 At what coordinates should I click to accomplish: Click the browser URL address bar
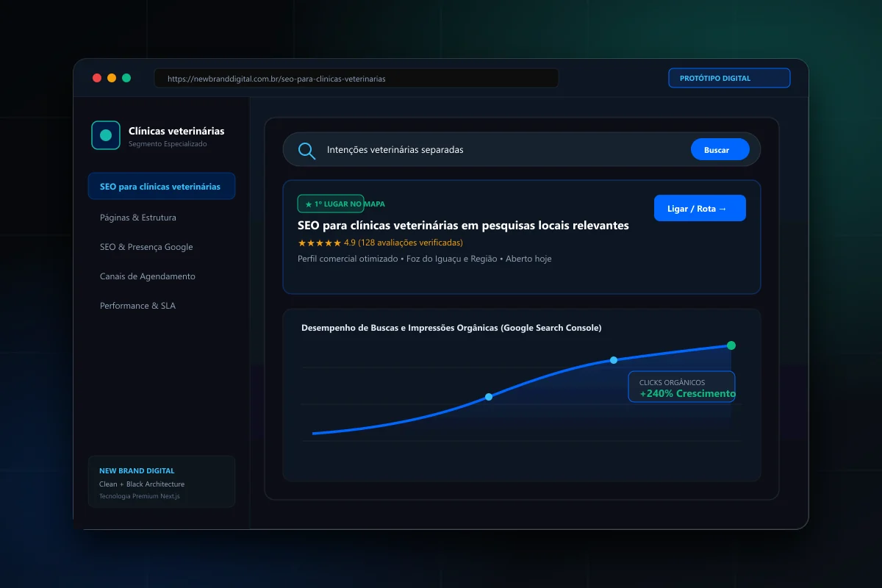point(356,78)
